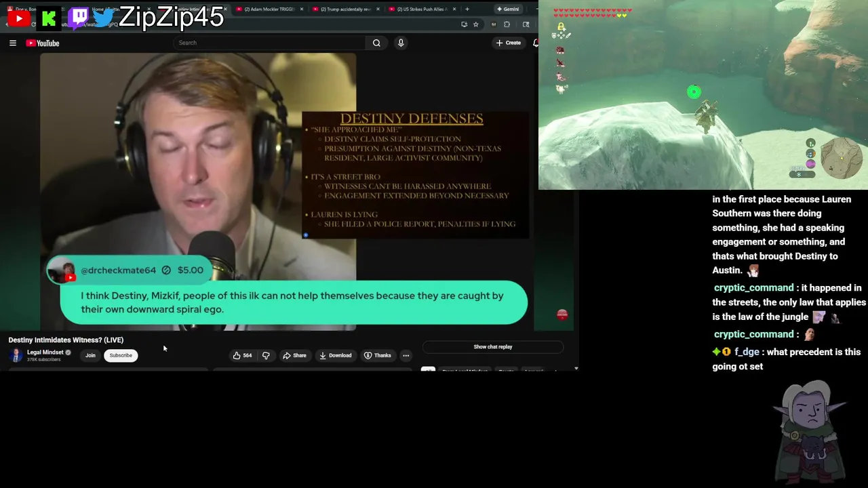Click f_dge username in chat
Viewport: 868px width, 488px height.
747,352
